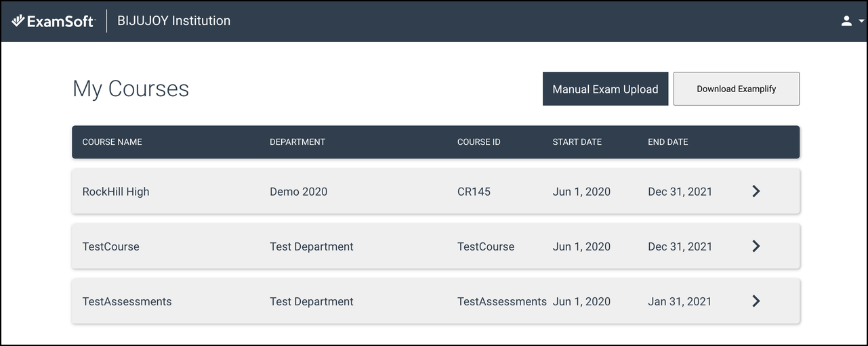This screenshot has width=868, height=346.
Task: Click the CR145 course ID
Action: click(474, 192)
